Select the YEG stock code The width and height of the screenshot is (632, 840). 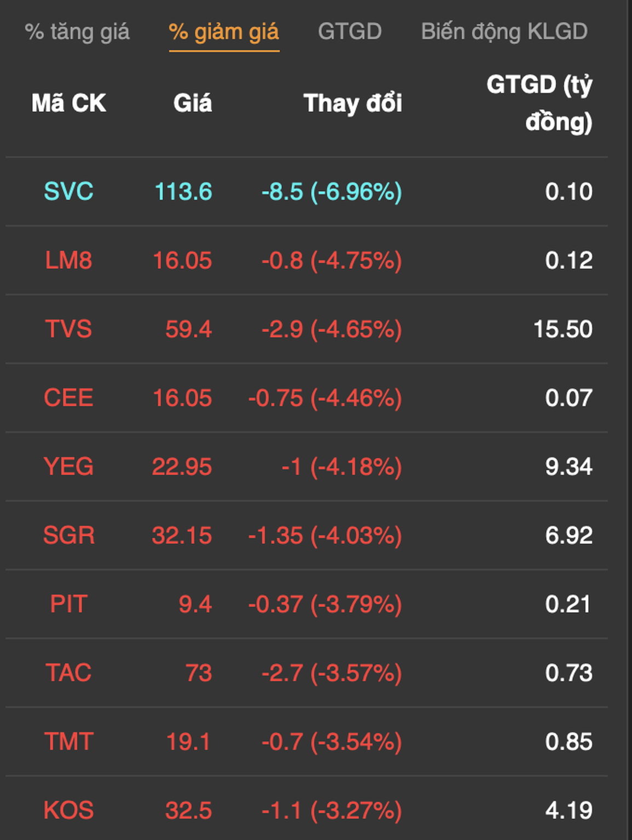(x=68, y=467)
